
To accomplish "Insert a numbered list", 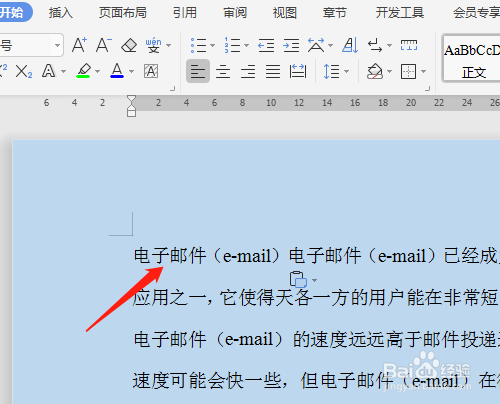I will pos(232,45).
